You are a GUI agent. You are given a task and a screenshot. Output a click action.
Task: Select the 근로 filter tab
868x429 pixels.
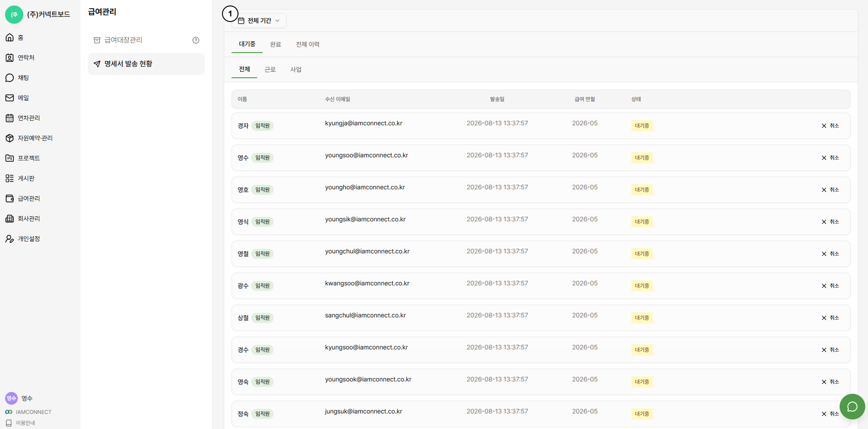pos(270,70)
